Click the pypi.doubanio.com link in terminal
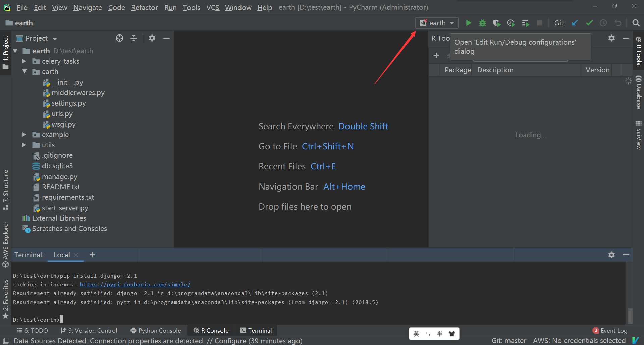 click(x=135, y=285)
